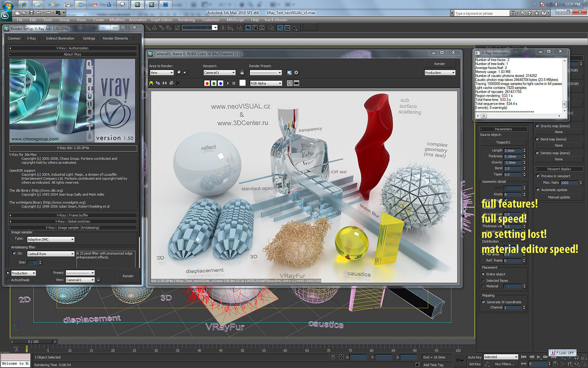
Task: Toggle the green channel button
Action: tap(214, 83)
